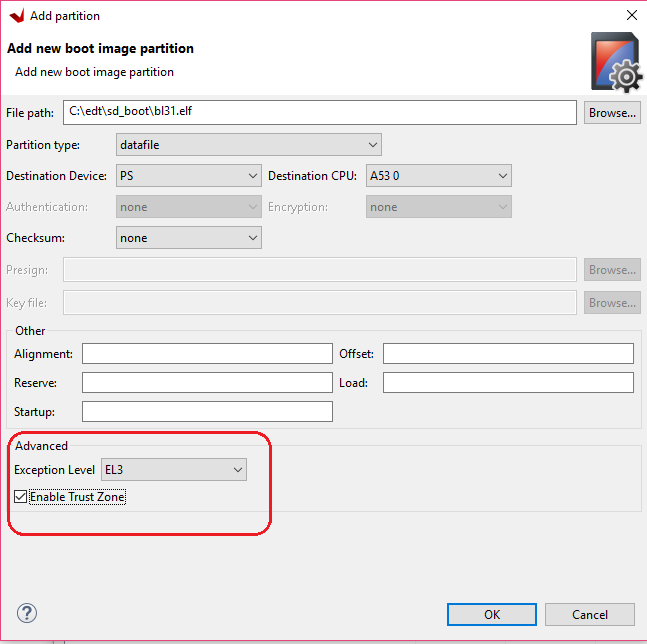Click the disabled Encryption dropdown
The height and width of the screenshot is (644, 647).
[439, 207]
